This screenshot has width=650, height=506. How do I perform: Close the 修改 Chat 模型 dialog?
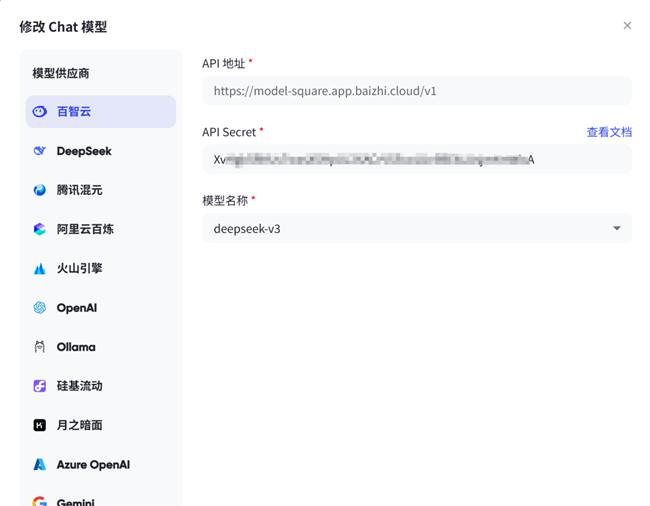tap(627, 26)
